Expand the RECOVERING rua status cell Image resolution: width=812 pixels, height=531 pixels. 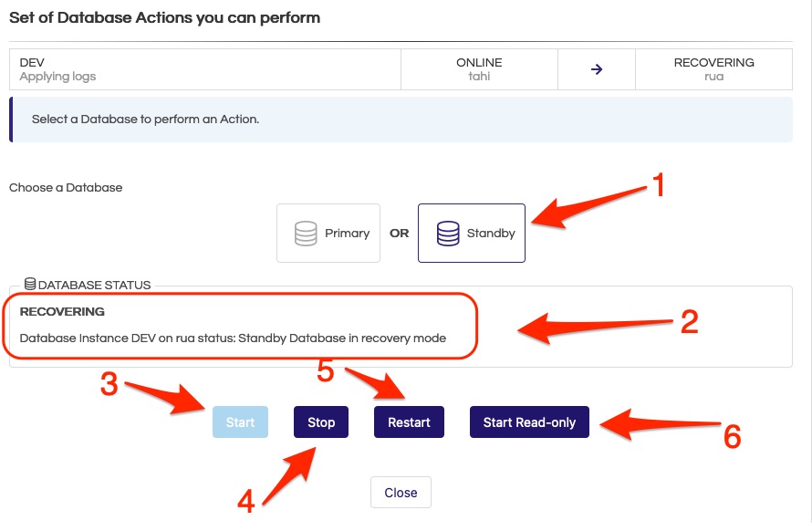[713, 68]
